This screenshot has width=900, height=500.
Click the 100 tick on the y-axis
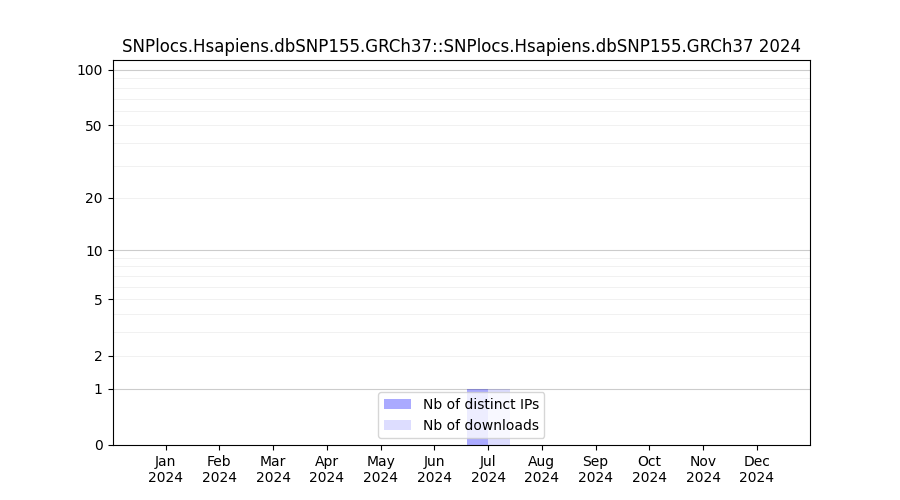(x=90, y=70)
